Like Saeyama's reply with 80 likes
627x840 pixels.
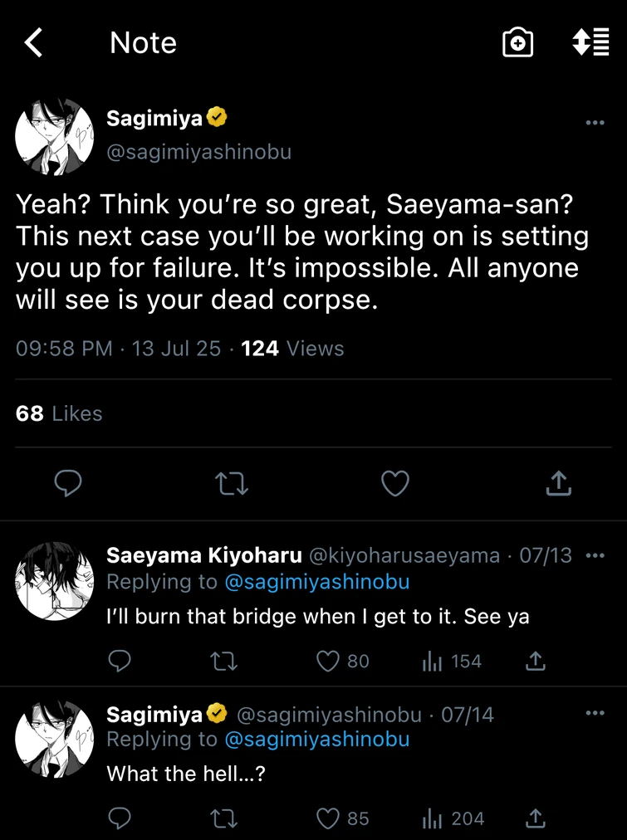tap(329, 661)
